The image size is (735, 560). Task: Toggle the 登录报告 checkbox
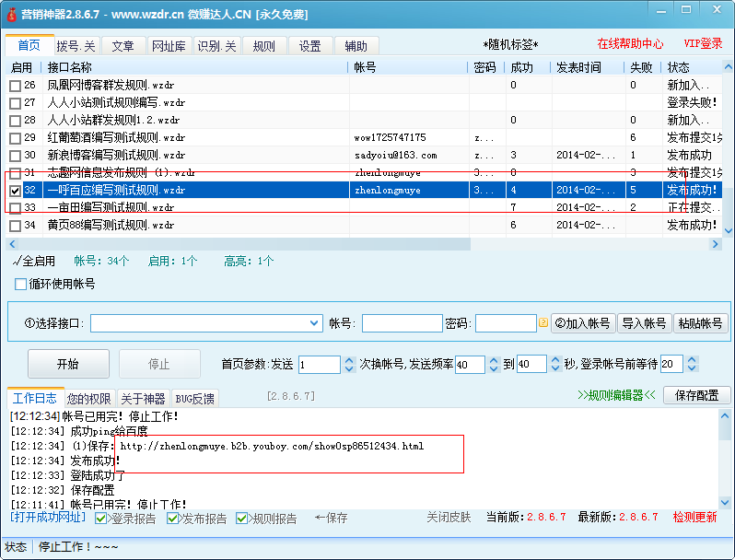(x=103, y=519)
